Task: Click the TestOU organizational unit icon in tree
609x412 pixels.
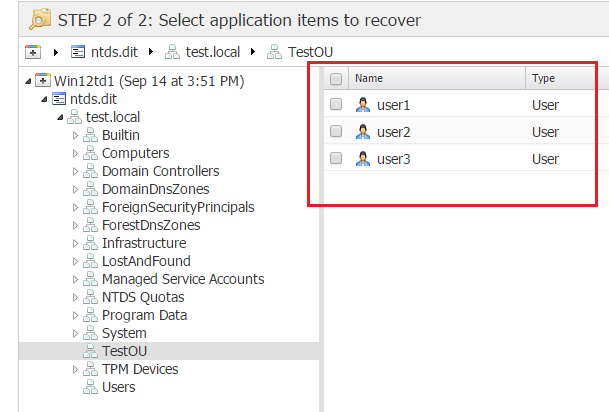Action: (x=90, y=351)
